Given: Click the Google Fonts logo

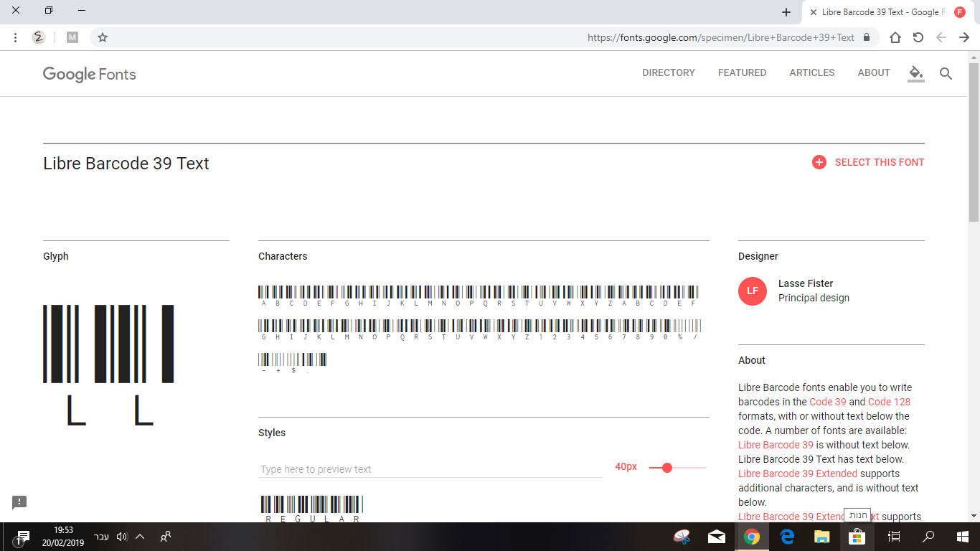Looking at the screenshot, I should (x=90, y=74).
